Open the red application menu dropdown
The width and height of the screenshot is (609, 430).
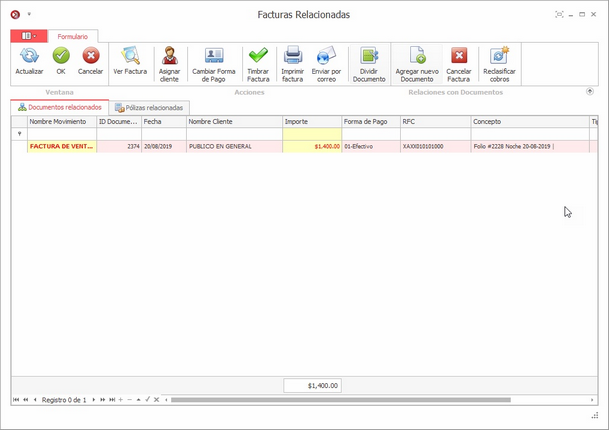[x=27, y=36]
